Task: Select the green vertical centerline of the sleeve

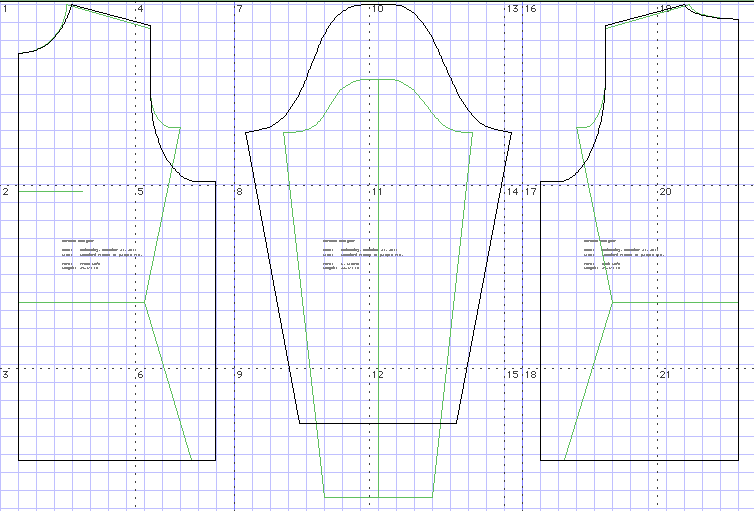Action: point(379,300)
